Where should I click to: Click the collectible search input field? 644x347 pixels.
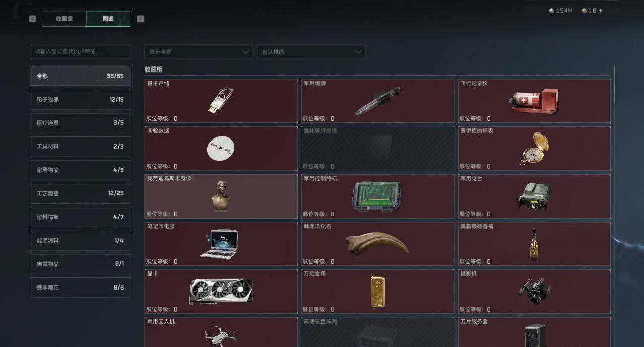coord(80,52)
